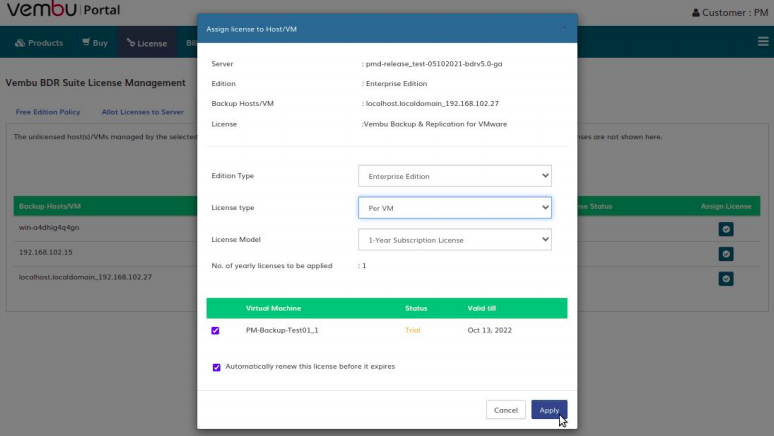Click the License key icon

(x=130, y=42)
